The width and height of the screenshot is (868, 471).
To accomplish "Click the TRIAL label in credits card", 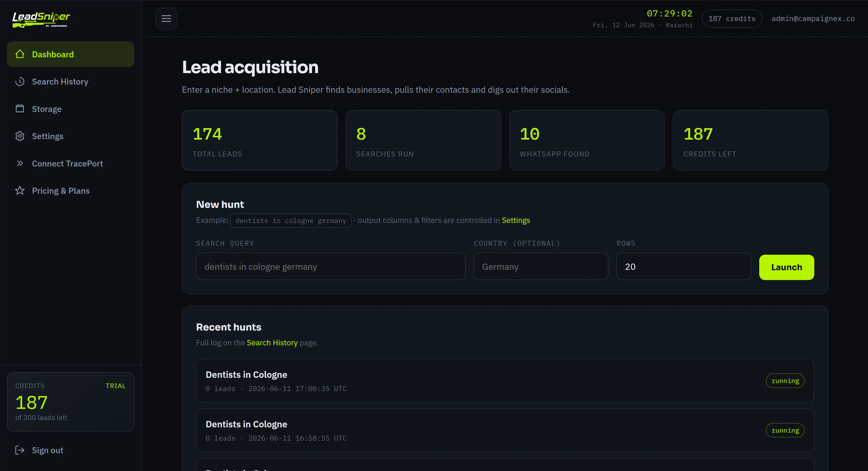I will (x=116, y=386).
